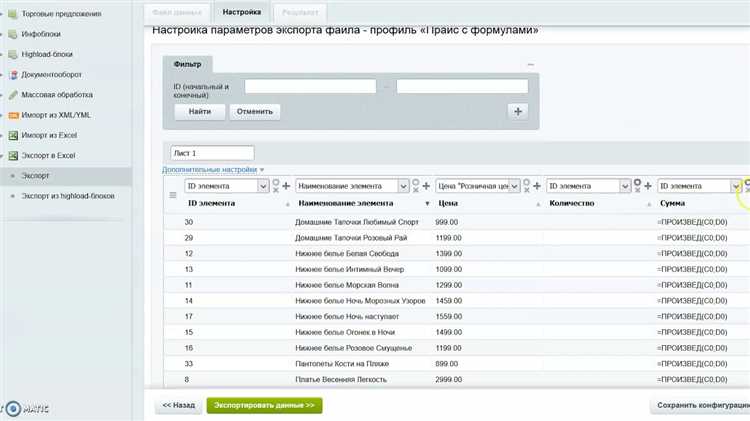
Task: Select cell Нижнее белье Белая Свобода
Action: (347, 254)
